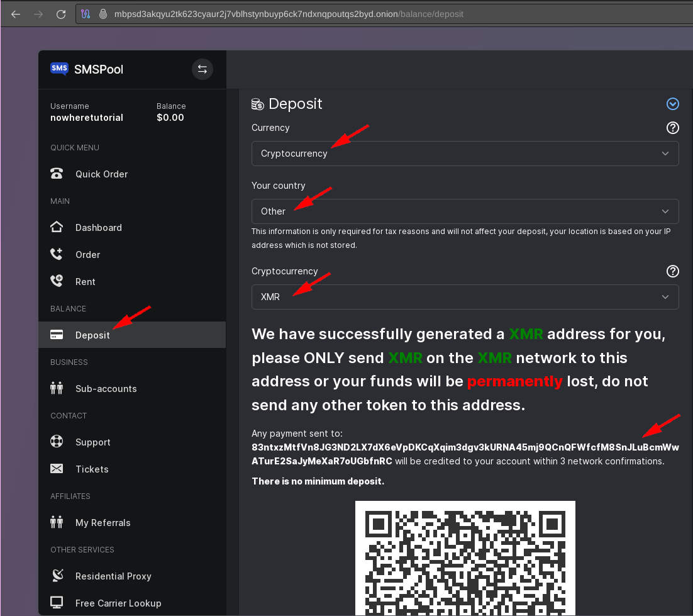Go to the Dashboard menu item
This screenshot has width=693, height=616.
[132, 228]
